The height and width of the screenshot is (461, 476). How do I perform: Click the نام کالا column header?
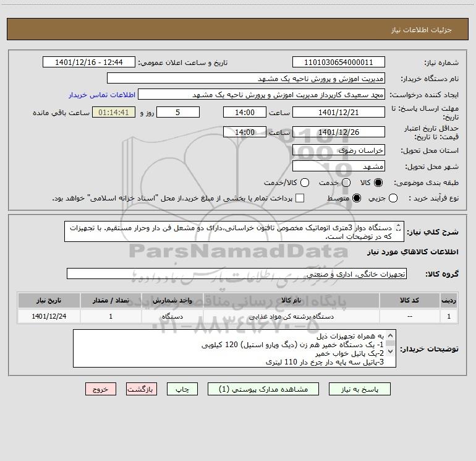pyautogui.click(x=291, y=300)
